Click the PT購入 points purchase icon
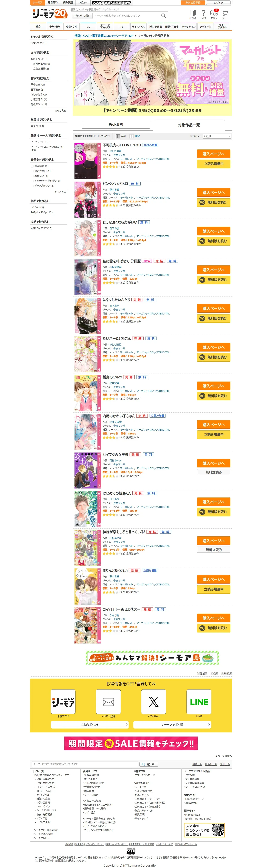262x868 pixels. (x=214, y=14)
